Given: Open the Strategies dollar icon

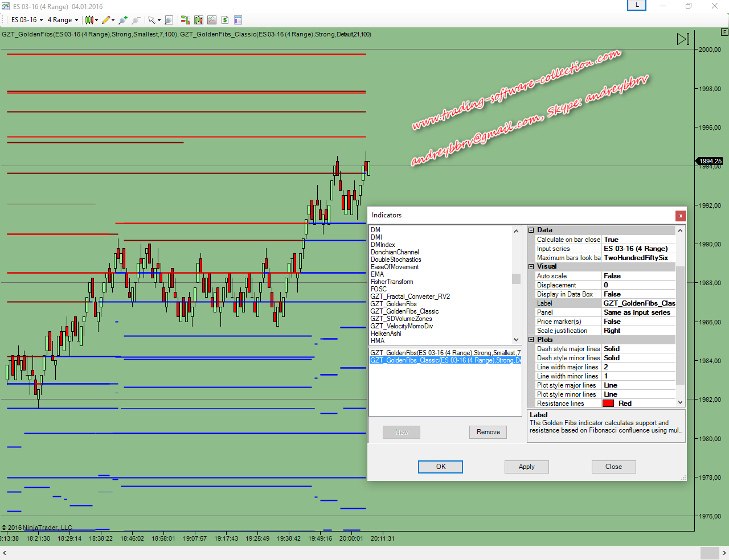Looking at the screenshot, I should pyautogui.click(x=225, y=20).
